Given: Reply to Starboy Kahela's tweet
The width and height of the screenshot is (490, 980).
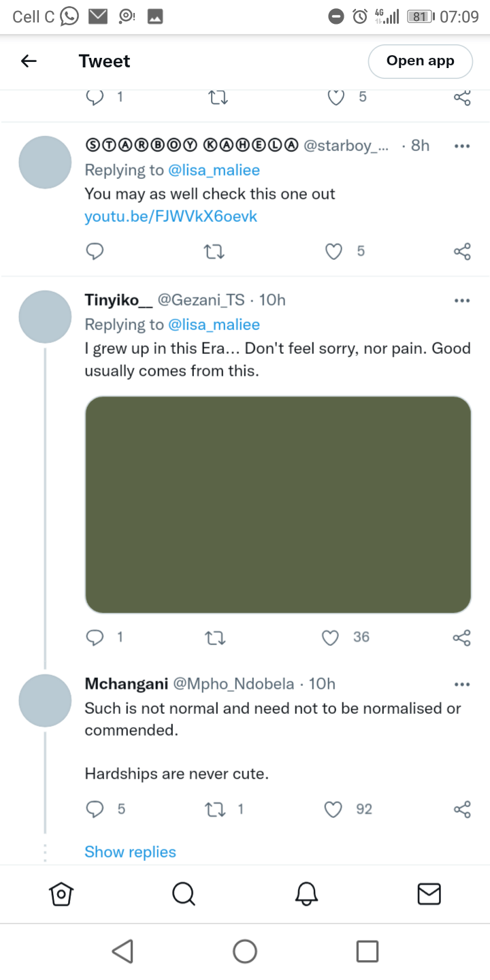Looking at the screenshot, I should [x=95, y=252].
